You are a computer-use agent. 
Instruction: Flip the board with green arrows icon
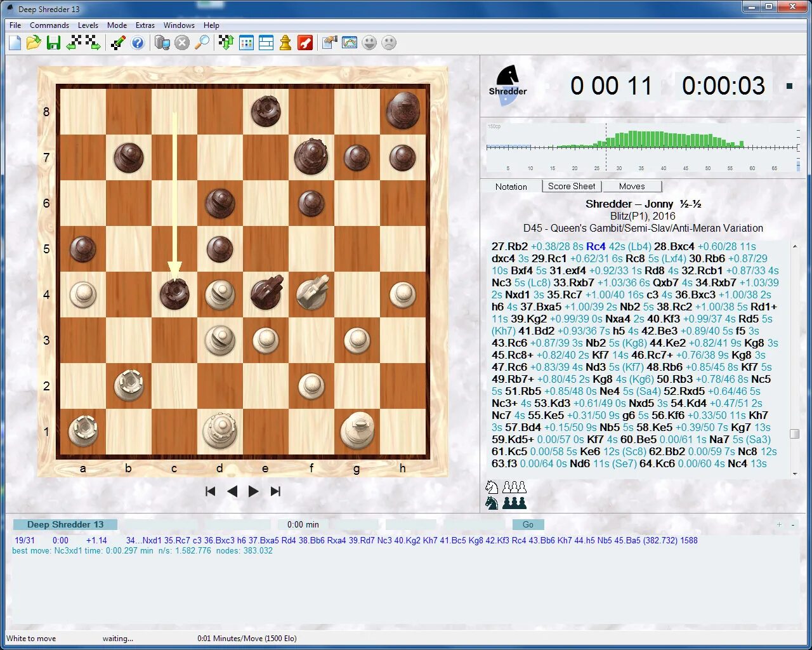coord(226,43)
